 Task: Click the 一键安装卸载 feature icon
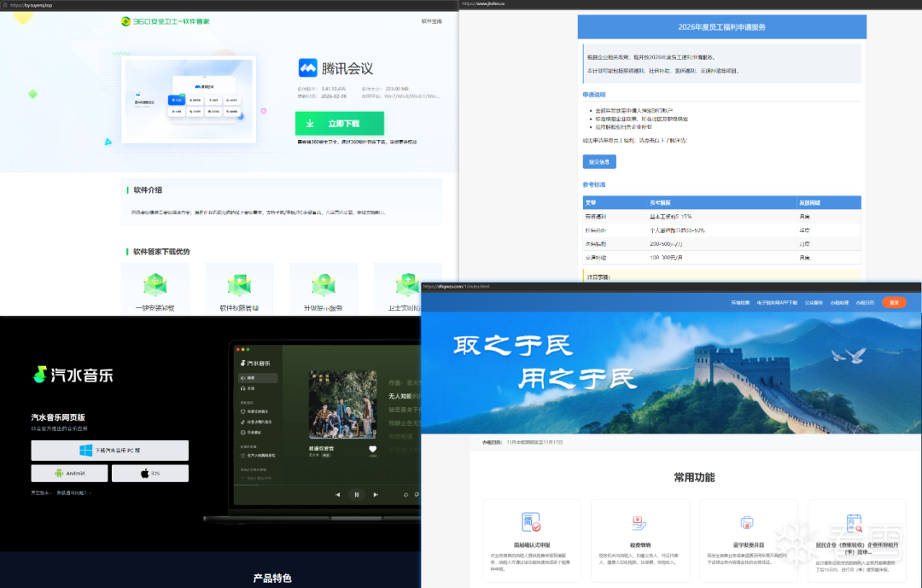155,284
